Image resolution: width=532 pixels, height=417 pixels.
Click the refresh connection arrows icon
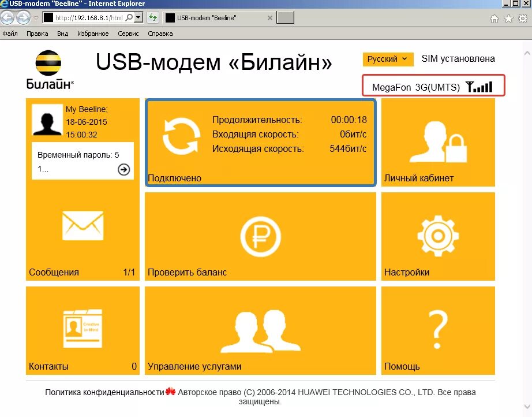coord(181,136)
